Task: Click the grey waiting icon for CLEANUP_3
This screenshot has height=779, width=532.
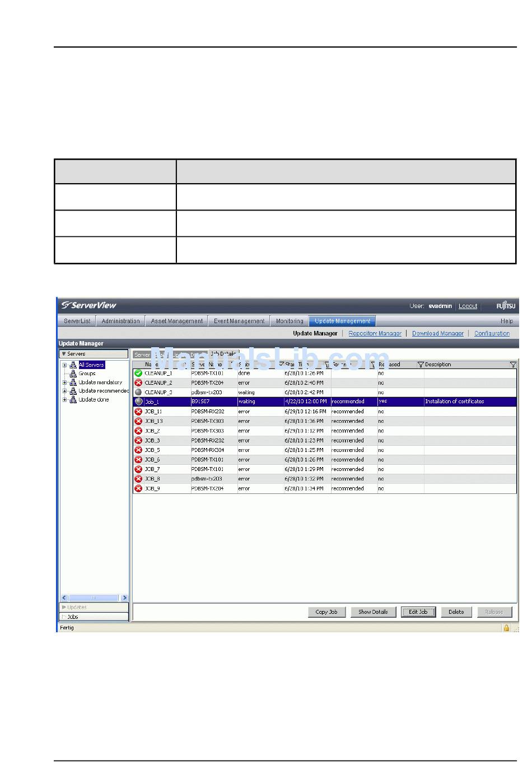Action: tap(138, 392)
